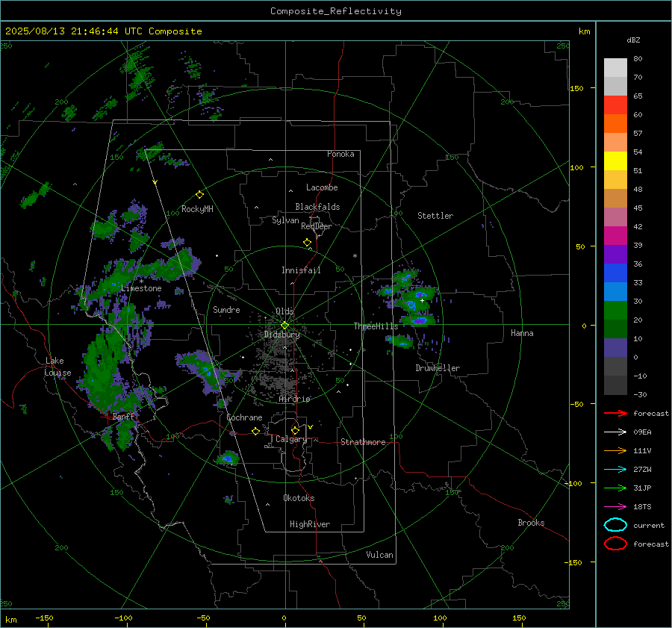Select the red forecast ellipse icon
This screenshot has width=672, height=628.
tap(615, 544)
